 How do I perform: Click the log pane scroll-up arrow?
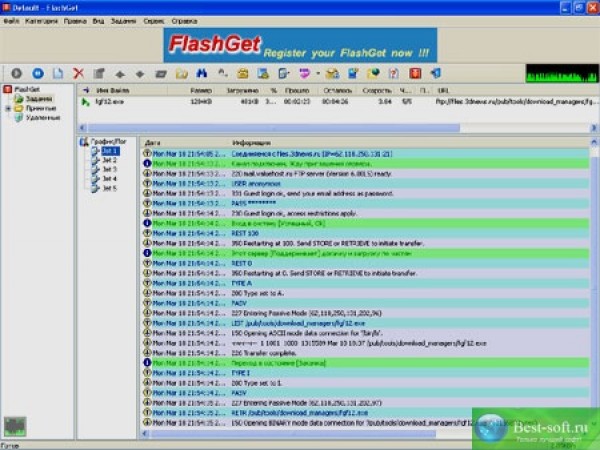594,142
